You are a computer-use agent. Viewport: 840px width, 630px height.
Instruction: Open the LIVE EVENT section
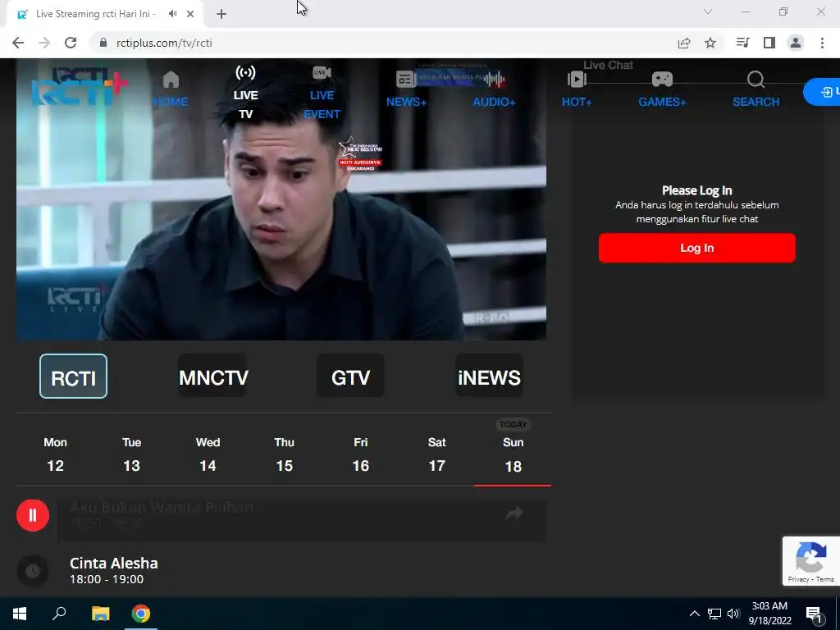click(322, 93)
